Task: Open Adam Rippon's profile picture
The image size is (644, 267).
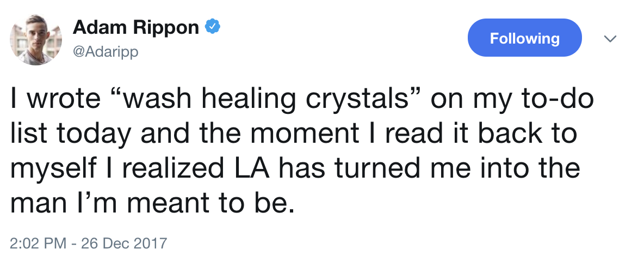Action: (x=36, y=39)
